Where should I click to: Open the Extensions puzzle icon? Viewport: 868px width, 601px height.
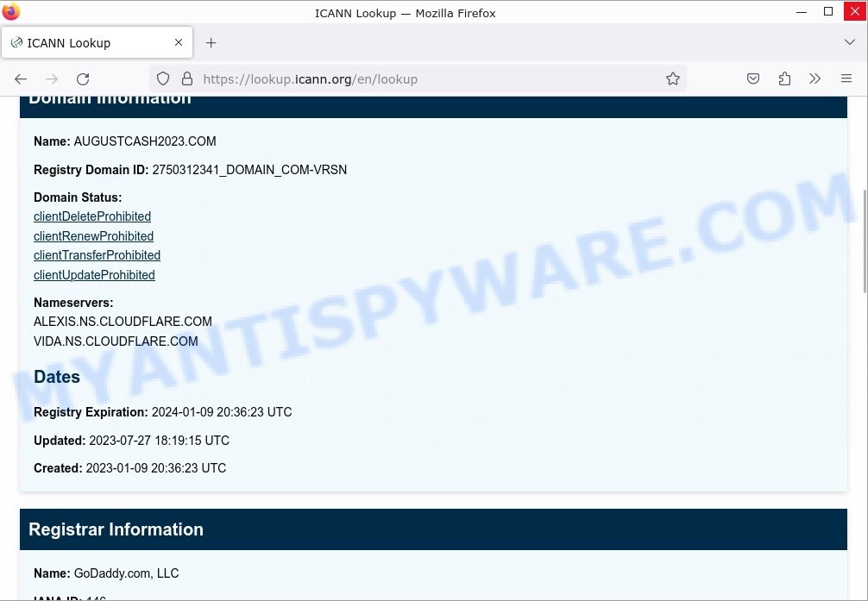coord(784,78)
